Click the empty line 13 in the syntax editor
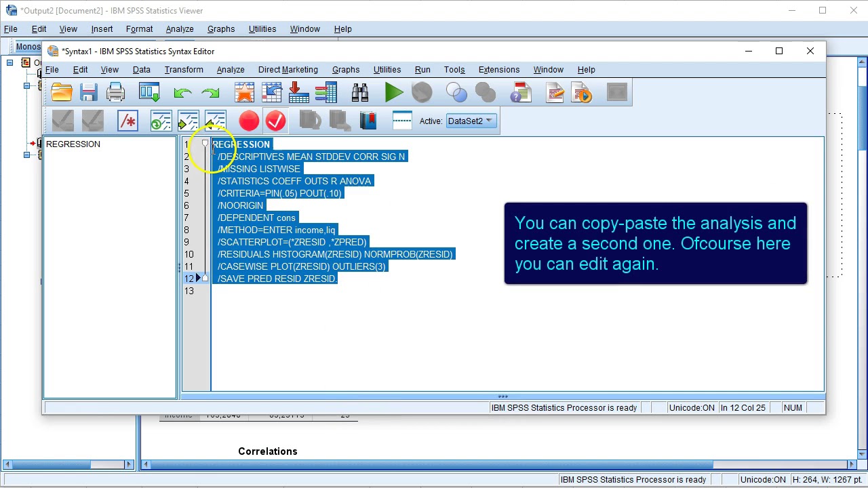Viewport: 868px width, 488px height. (517, 291)
